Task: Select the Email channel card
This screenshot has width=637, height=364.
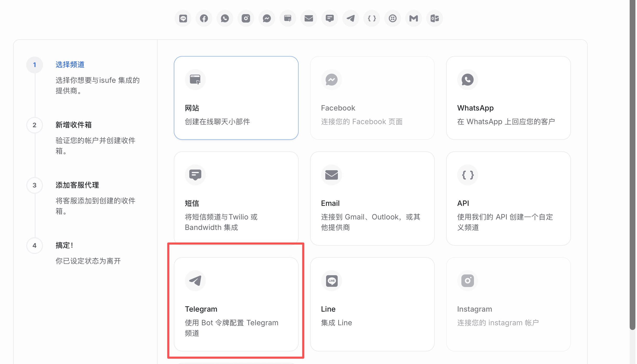Action: click(x=372, y=198)
